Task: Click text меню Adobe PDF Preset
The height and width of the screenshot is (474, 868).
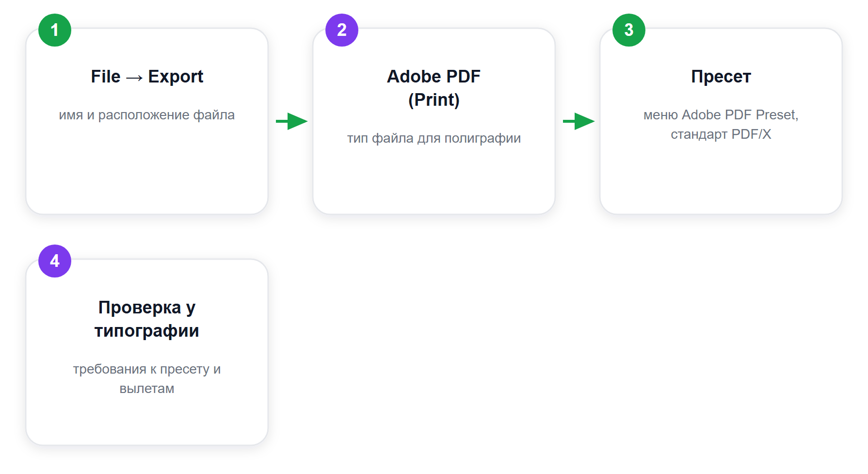Action: click(x=721, y=115)
